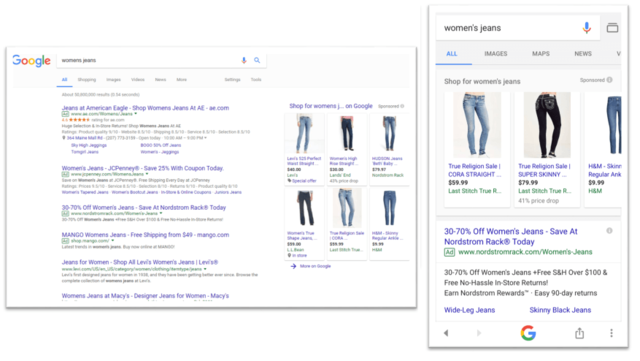Click the desktop search magnifier icon

tap(257, 60)
